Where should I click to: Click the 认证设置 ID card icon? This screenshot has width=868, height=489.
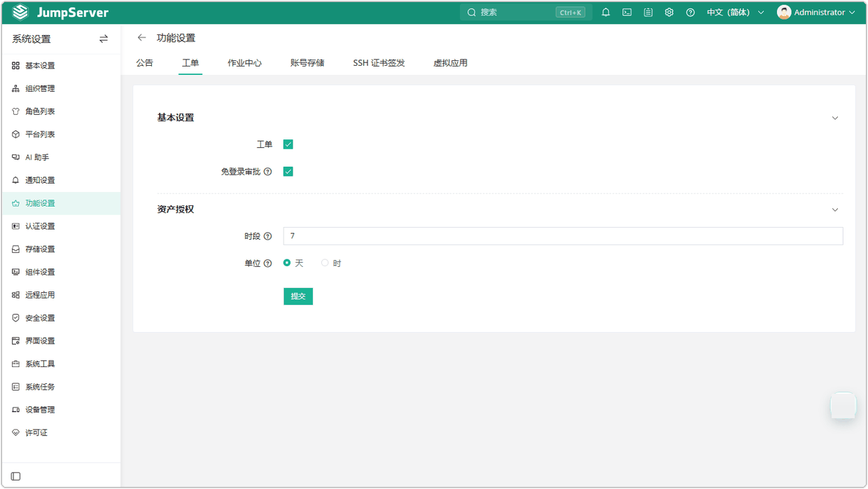pyautogui.click(x=16, y=226)
